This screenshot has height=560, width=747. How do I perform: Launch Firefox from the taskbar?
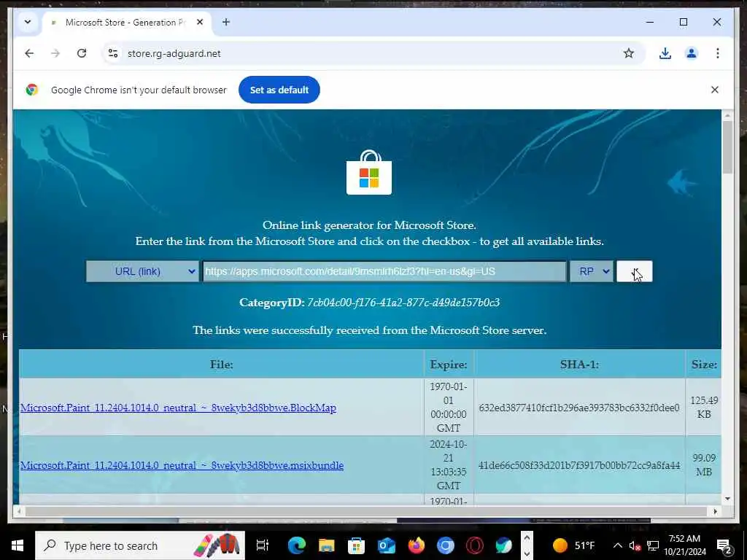[416, 545]
